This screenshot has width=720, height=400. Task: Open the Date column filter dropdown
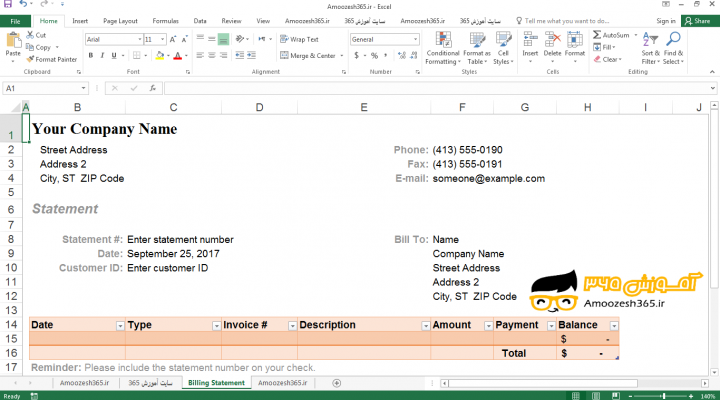120,326
